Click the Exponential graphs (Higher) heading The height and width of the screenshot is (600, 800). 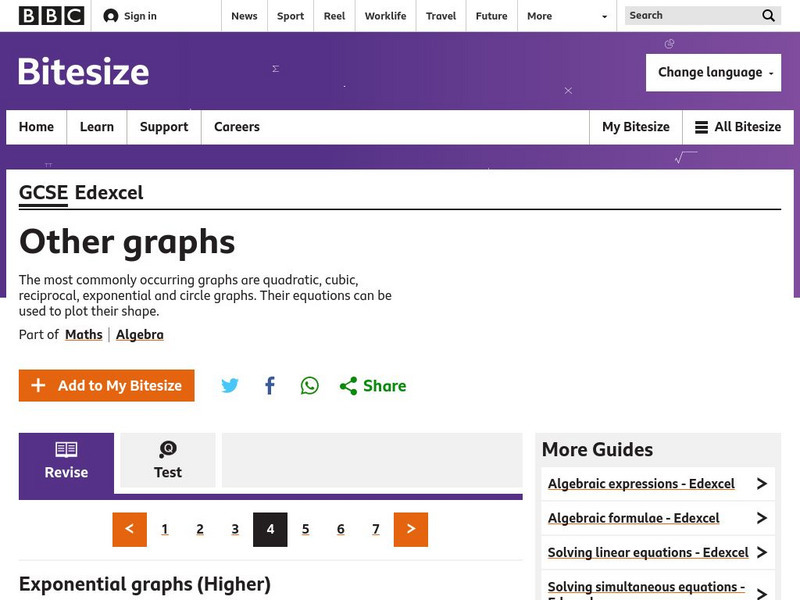pyautogui.click(x=145, y=585)
